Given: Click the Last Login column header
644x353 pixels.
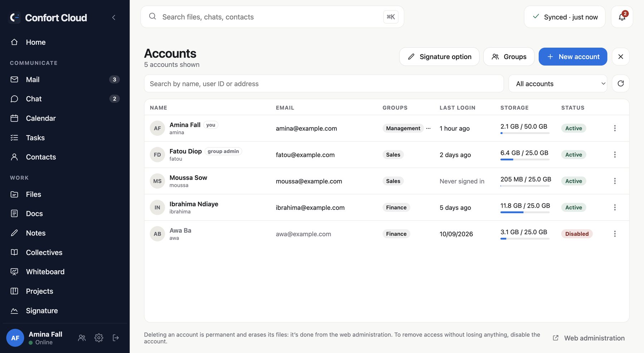Looking at the screenshot, I should pyautogui.click(x=457, y=108).
